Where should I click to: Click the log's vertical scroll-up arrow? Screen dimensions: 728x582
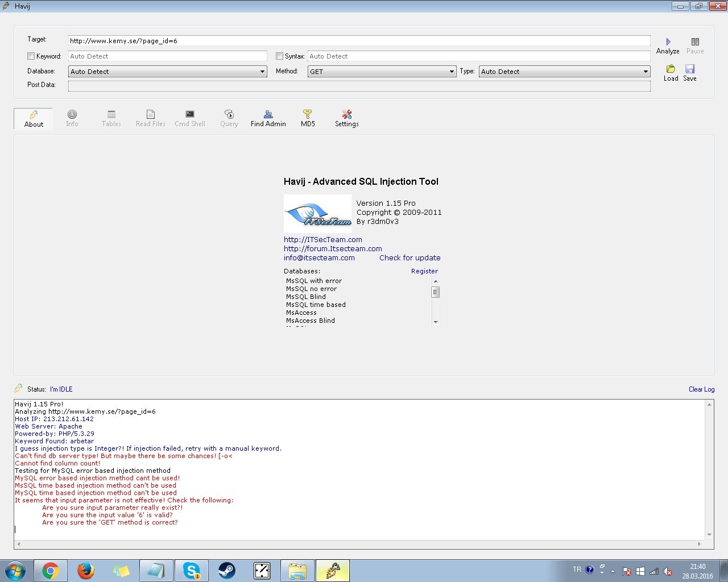(709, 404)
